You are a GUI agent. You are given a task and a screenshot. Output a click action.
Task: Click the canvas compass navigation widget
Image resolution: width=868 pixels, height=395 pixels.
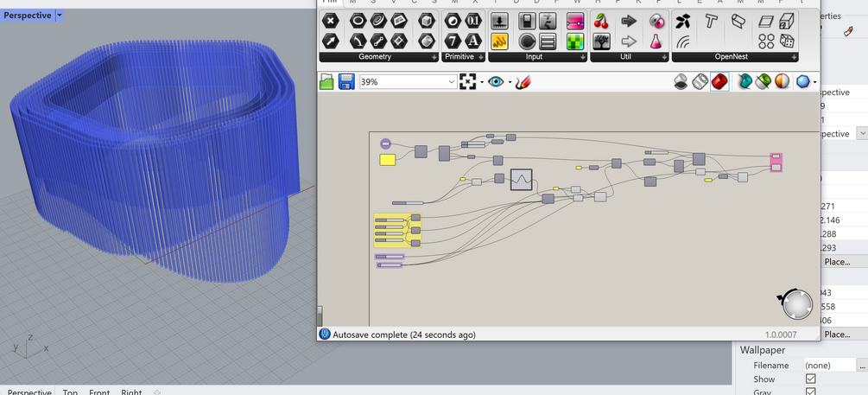798,305
